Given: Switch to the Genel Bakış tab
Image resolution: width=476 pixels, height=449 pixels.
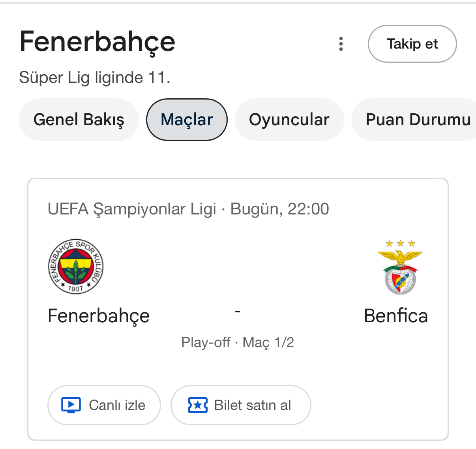Looking at the screenshot, I should (79, 120).
